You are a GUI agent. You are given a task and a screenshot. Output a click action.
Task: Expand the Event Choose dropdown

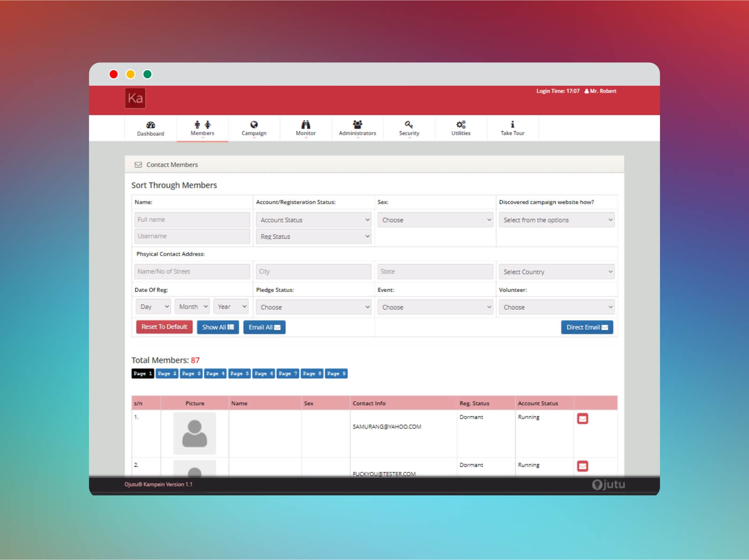click(x=435, y=307)
